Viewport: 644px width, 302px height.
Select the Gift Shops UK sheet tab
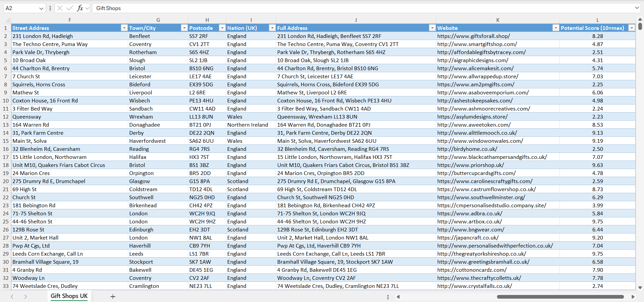[x=69, y=296]
